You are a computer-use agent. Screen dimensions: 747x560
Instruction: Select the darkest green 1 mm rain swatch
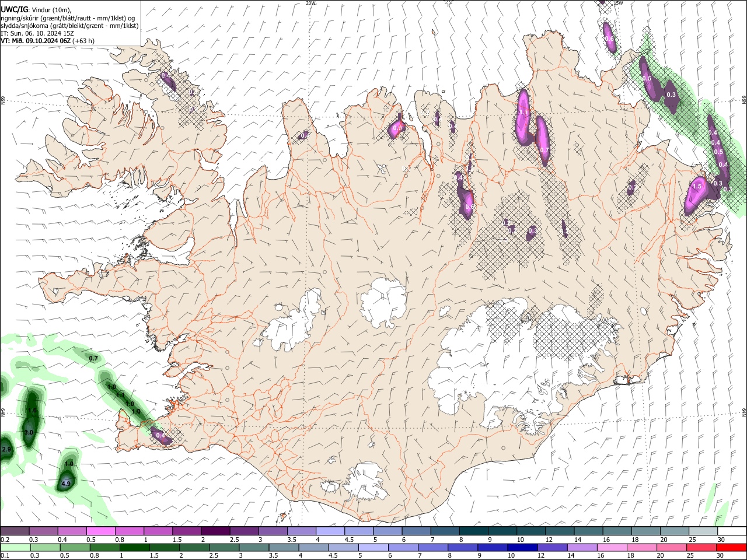(134, 548)
